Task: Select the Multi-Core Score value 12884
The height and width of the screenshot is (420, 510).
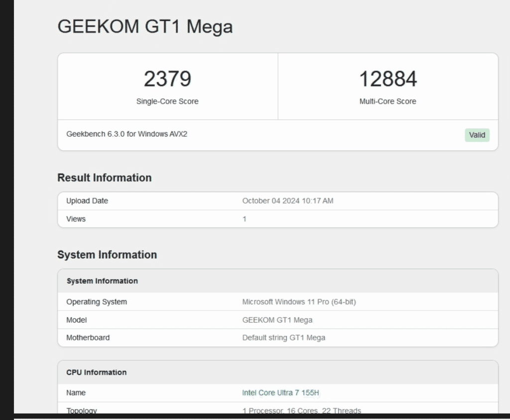Action: (388, 79)
